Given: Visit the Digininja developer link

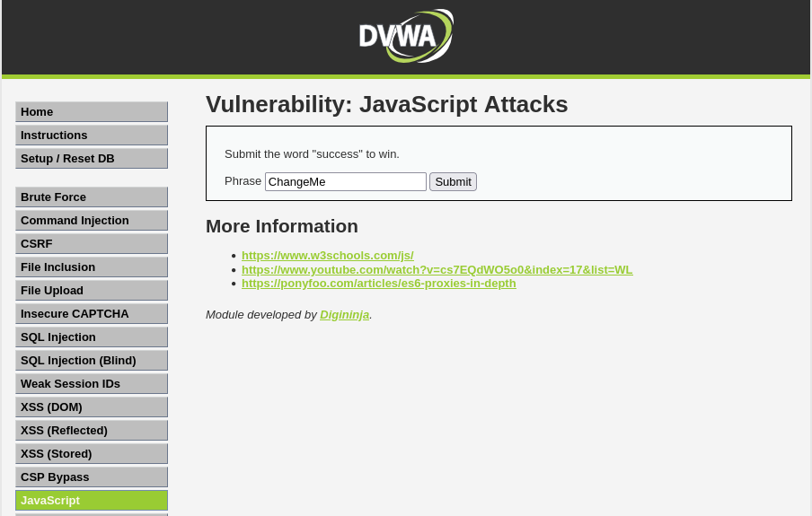Looking at the screenshot, I should pos(344,315).
